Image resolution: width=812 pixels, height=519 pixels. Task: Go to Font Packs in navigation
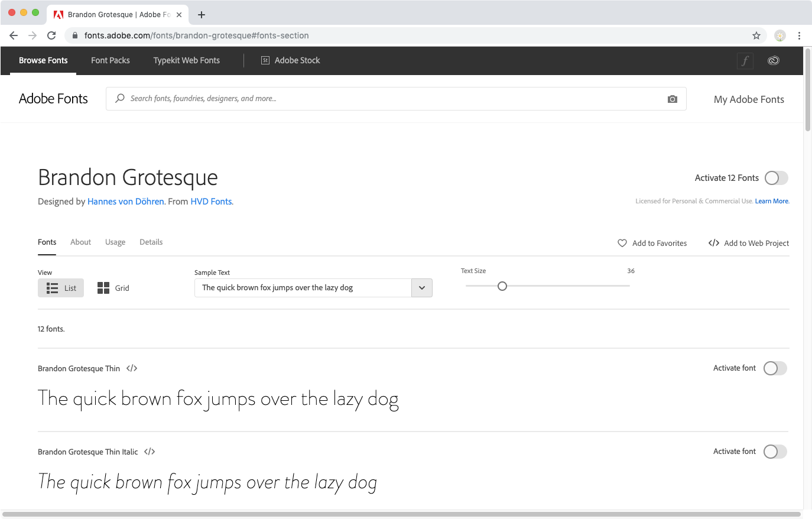coord(111,60)
